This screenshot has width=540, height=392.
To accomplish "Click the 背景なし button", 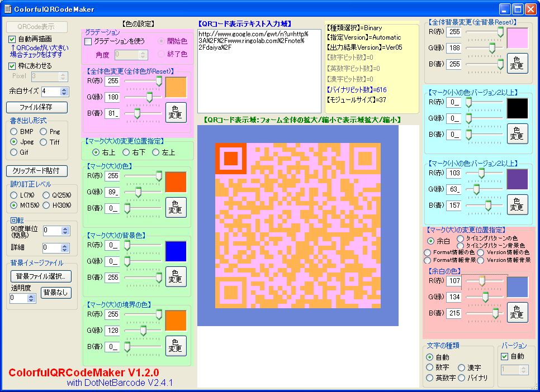I will click(x=56, y=293).
